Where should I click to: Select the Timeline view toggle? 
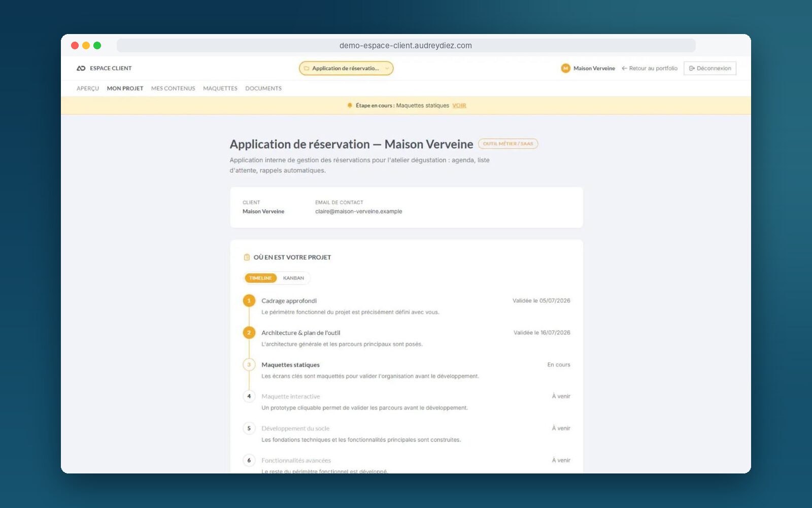(x=260, y=278)
